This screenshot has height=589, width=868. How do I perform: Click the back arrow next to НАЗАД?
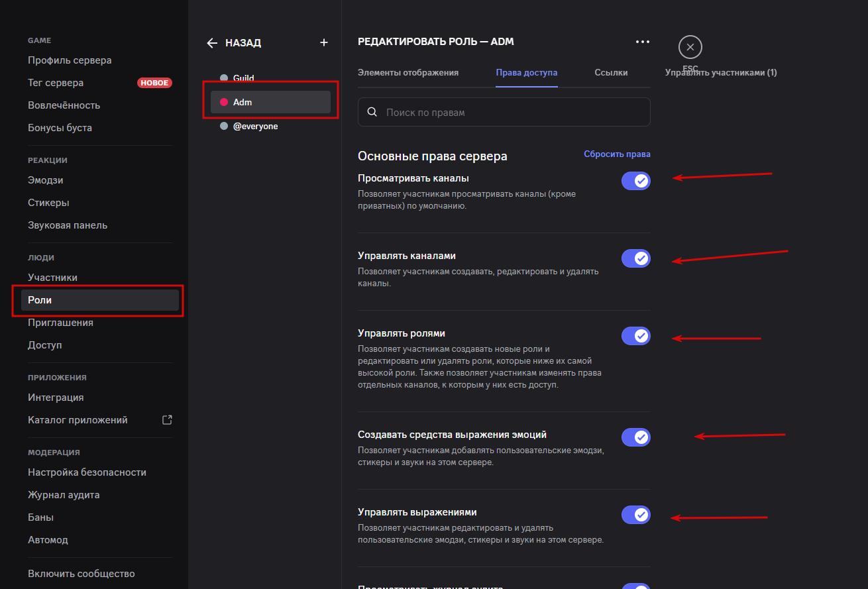[212, 43]
